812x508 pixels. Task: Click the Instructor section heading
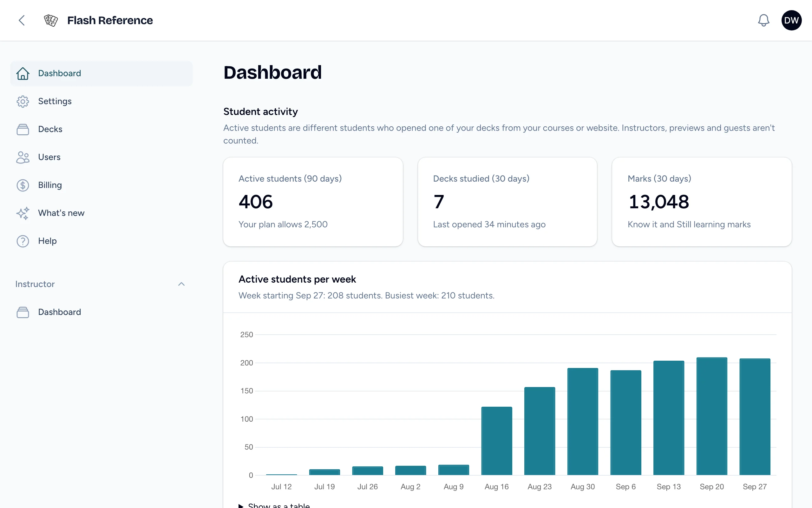[35, 284]
